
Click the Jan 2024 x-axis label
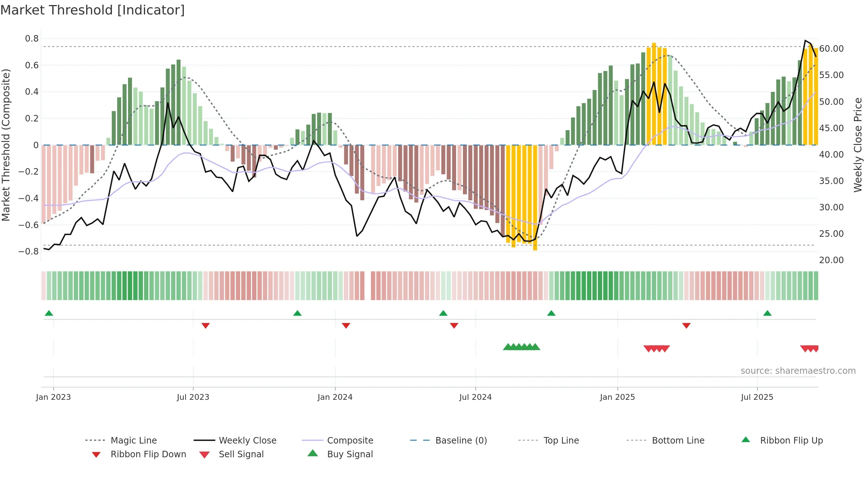[x=335, y=397]
